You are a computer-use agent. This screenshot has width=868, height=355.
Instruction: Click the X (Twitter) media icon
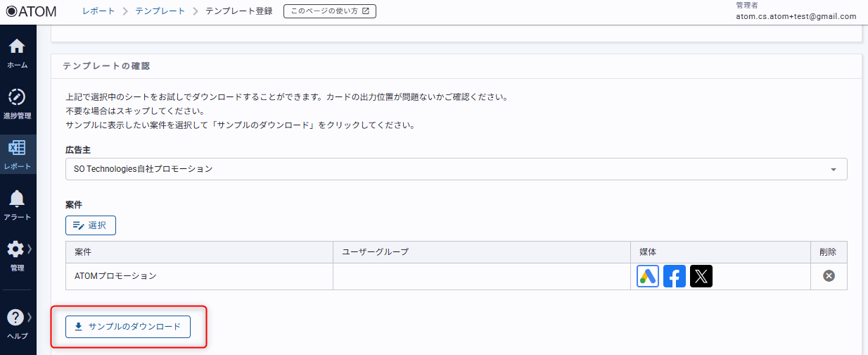click(701, 276)
